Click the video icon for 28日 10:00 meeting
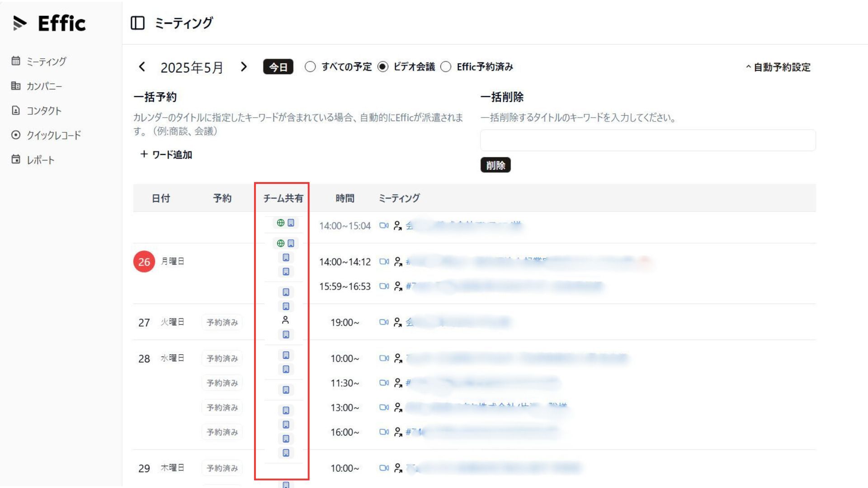Image resolution: width=868 pixels, height=488 pixels. [x=384, y=358]
